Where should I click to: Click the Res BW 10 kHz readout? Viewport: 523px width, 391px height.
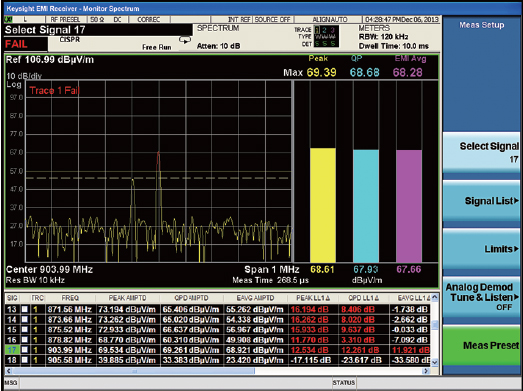(35, 280)
